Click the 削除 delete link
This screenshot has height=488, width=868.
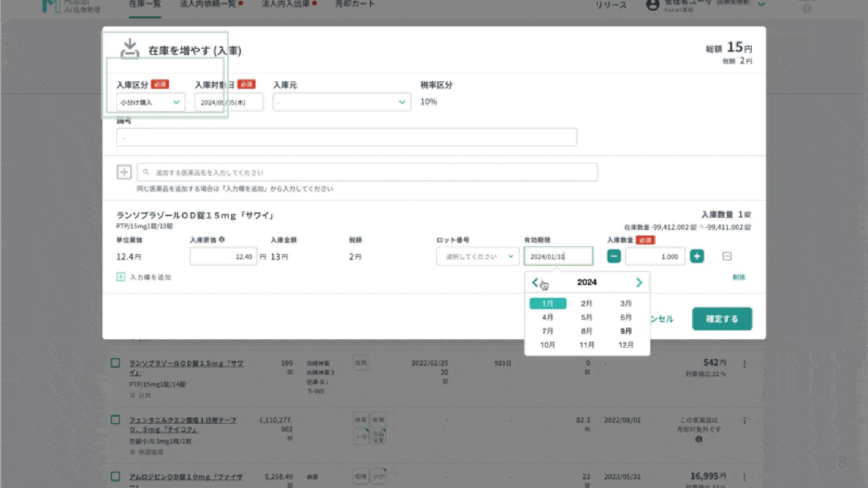(739, 277)
